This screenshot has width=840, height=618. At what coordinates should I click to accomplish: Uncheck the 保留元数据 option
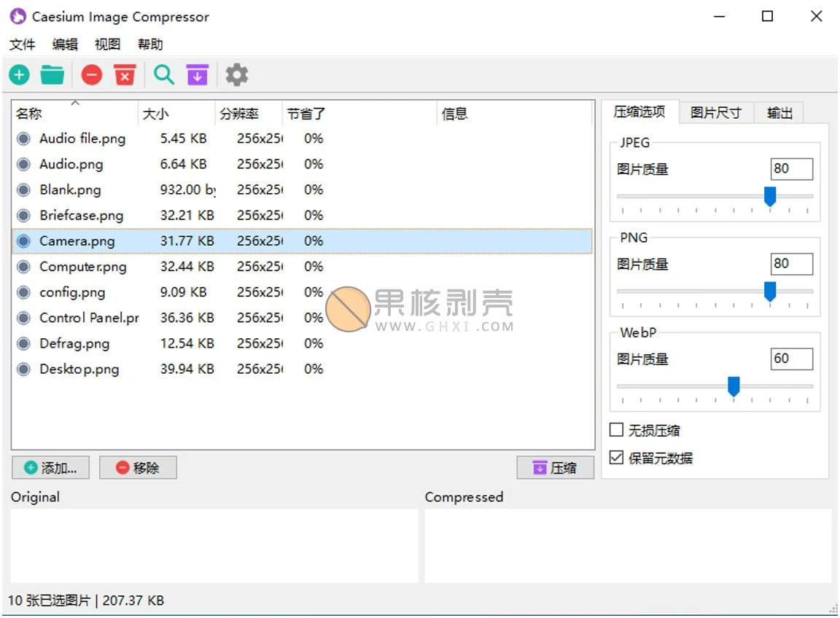(x=616, y=458)
